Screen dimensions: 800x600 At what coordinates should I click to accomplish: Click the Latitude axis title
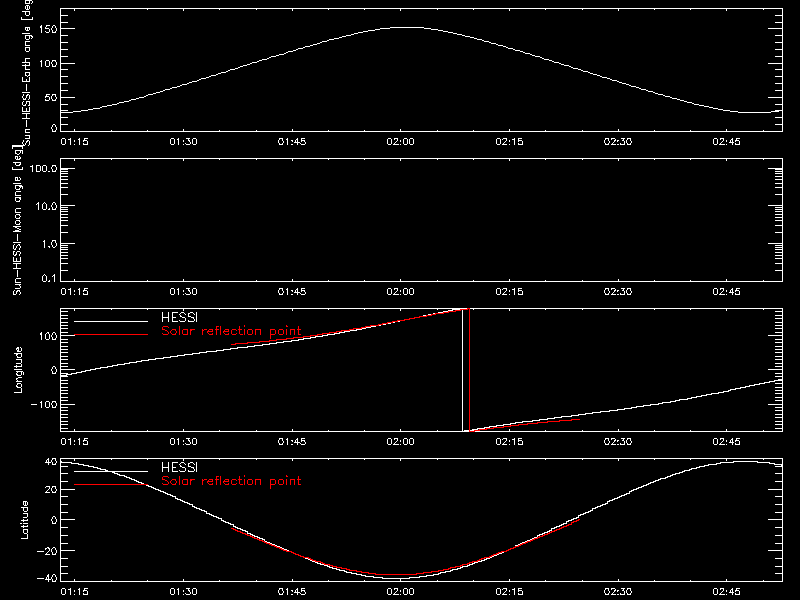coord(24,520)
